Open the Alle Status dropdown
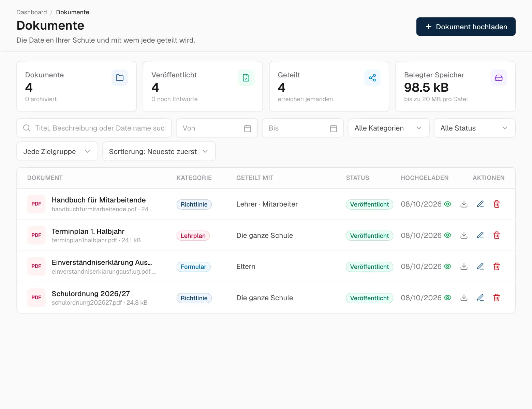 [x=474, y=128]
